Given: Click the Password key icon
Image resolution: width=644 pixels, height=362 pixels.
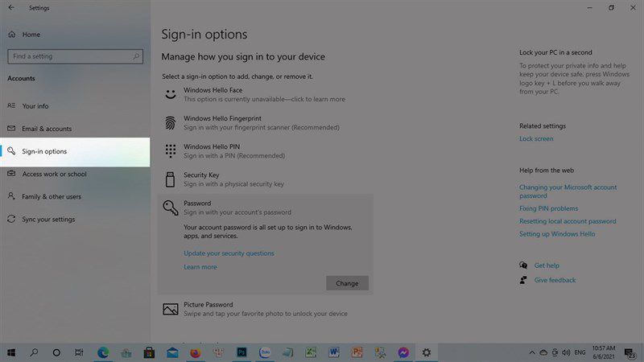Looking at the screenshot, I should click(x=171, y=208).
